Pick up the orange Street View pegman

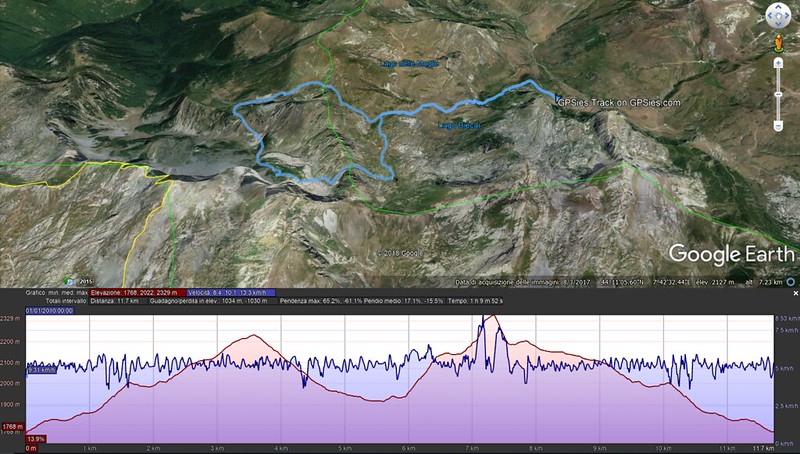click(x=778, y=43)
